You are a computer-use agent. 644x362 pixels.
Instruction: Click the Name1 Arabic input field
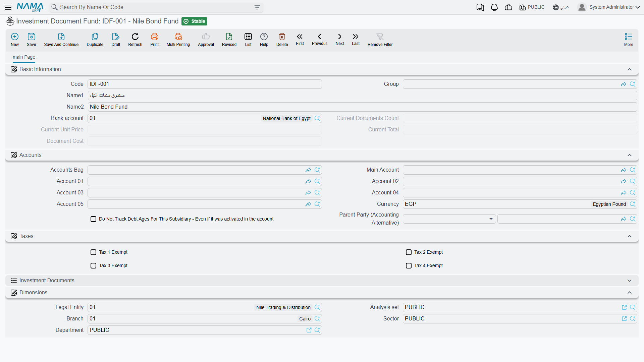tap(362, 96)
